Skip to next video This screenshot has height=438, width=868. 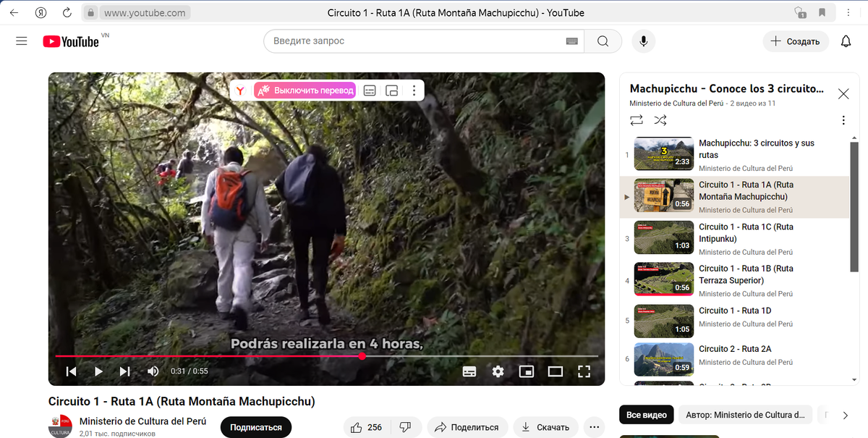[125, 371]
